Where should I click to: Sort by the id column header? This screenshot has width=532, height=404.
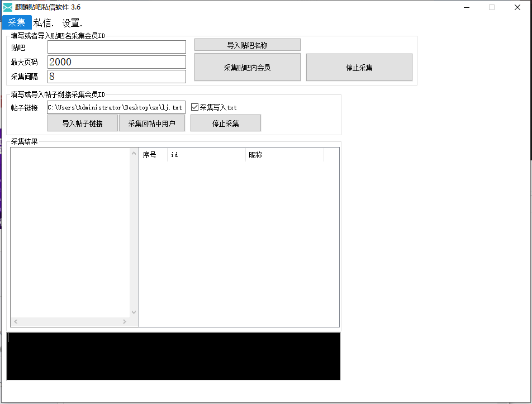[206, 155]
